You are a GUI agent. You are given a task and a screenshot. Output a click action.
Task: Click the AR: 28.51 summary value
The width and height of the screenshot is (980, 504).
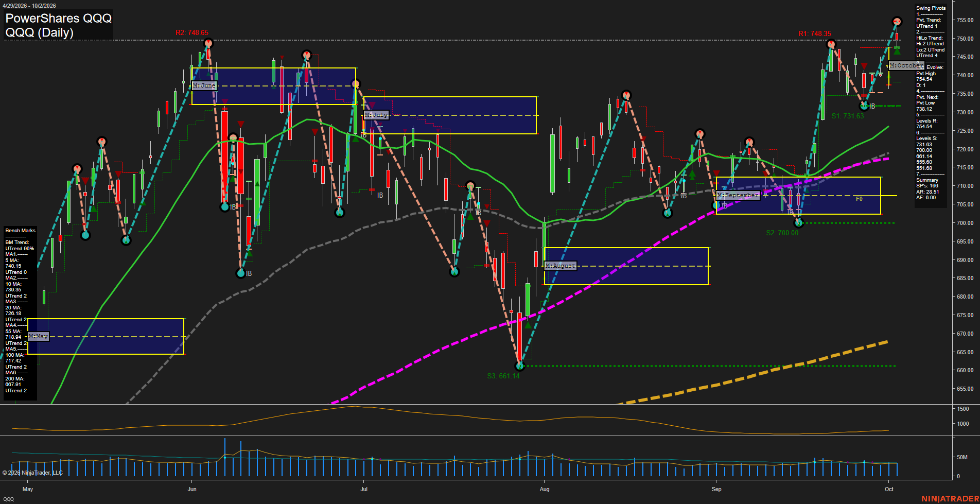point(927,192)
